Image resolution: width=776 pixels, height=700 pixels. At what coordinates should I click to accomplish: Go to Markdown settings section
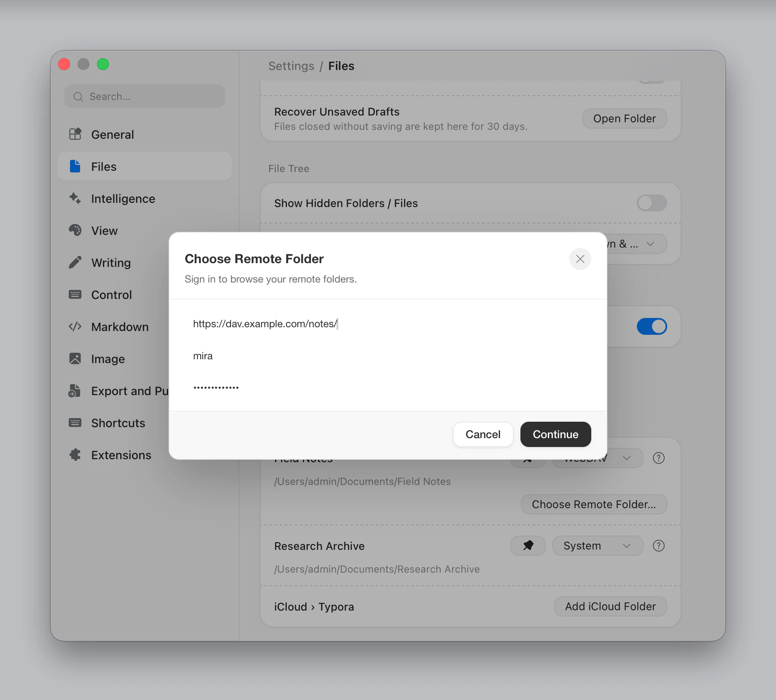tap(113, 326)
